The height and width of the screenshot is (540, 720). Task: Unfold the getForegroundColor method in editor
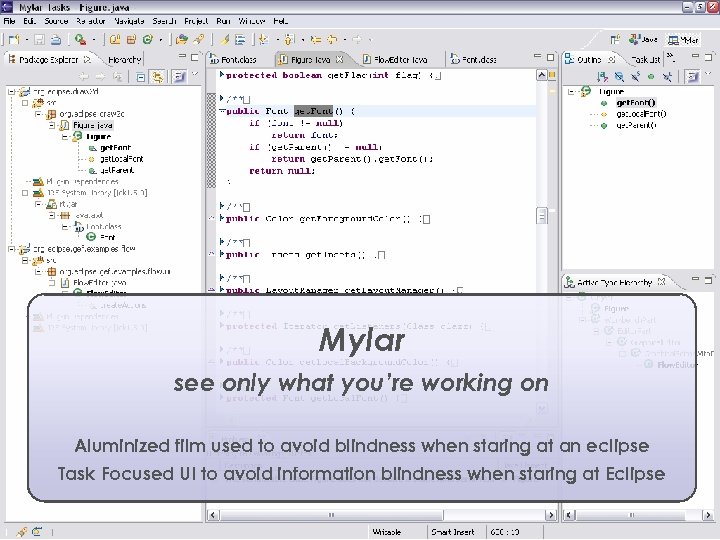pos(222,218)
